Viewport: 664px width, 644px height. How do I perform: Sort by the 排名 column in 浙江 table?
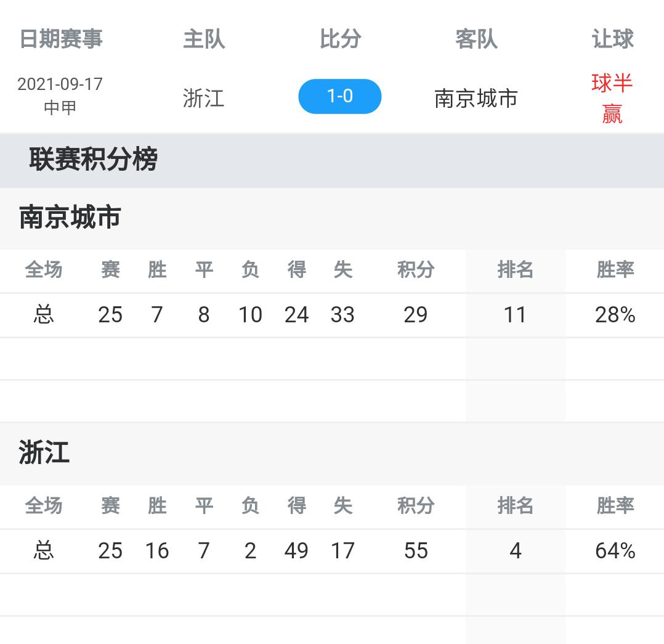click(x=516, y=506)
